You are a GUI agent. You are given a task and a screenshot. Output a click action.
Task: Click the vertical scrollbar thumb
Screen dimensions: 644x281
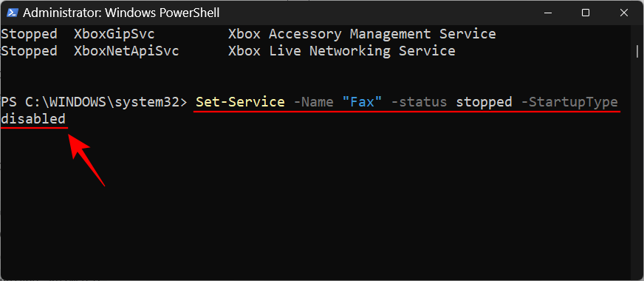point(637,52)
